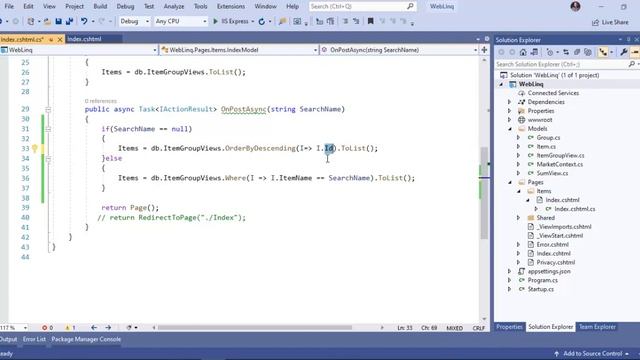This screenshot has height=360, width=640.
Task: Expand the Dependencies node
Action: tap(509, 102)
